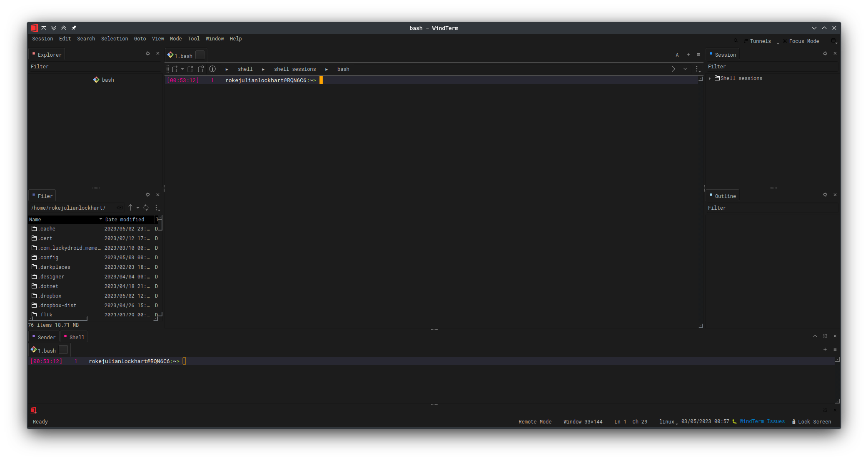Open the WindTerm Issues link
868x461 pixels.
(762, 421)
